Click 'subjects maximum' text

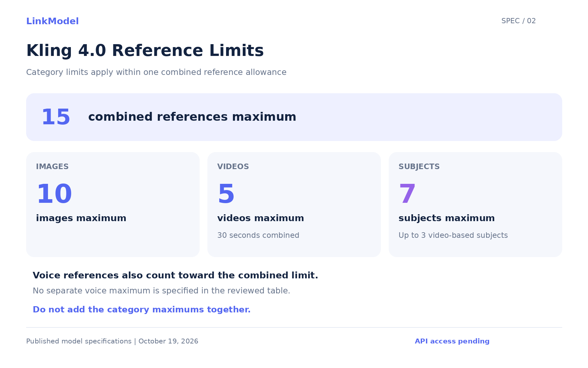447,218
